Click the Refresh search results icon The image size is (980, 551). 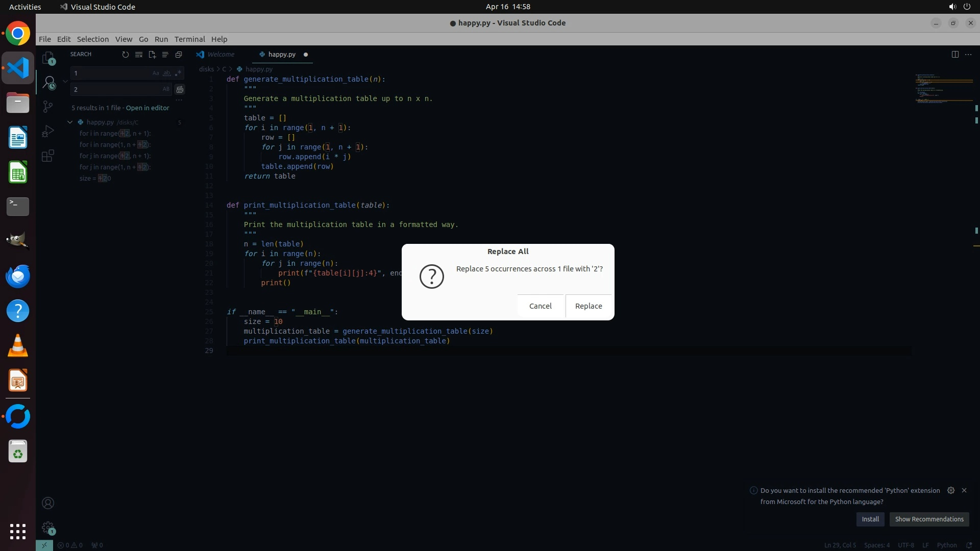point(125,55)
